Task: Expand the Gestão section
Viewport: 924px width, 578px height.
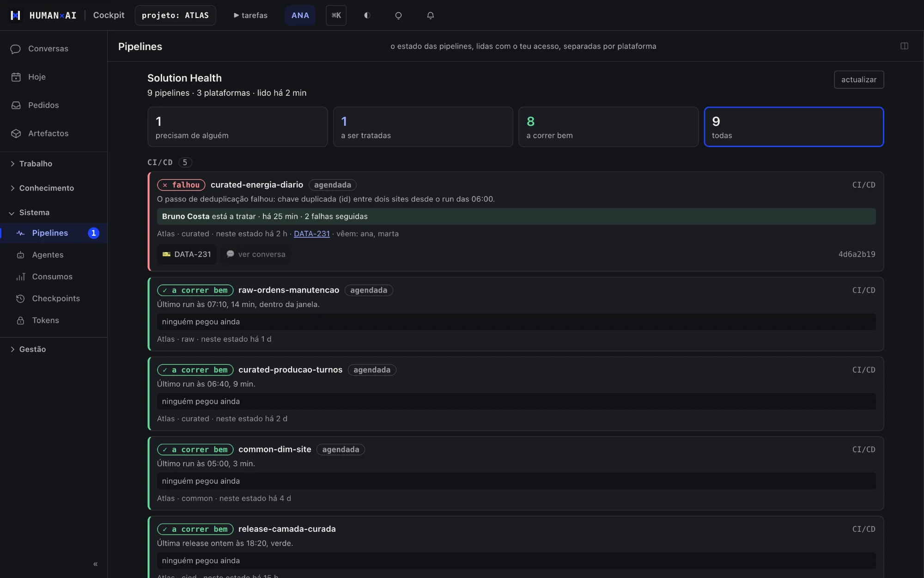Action: [x=54, y=349]
